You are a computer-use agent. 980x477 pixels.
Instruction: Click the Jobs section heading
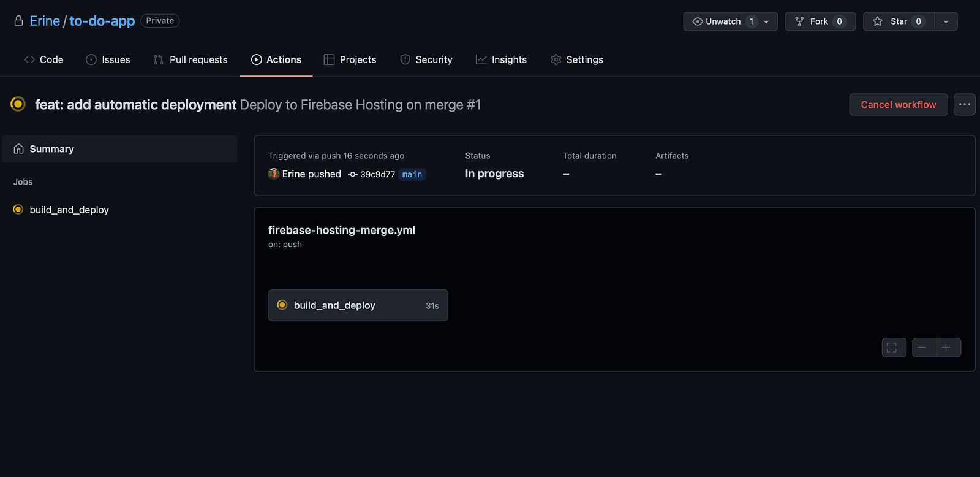[x=23, y=182]
